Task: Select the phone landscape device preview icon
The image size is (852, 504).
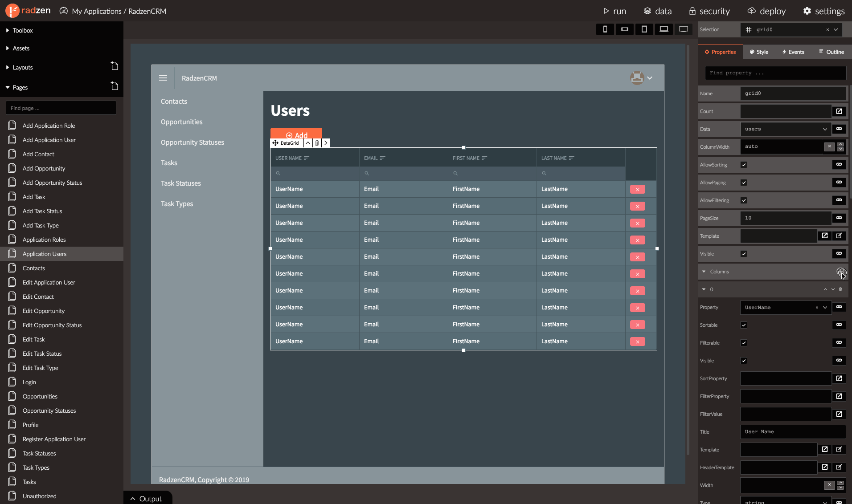Action: (x=624, y=29)
